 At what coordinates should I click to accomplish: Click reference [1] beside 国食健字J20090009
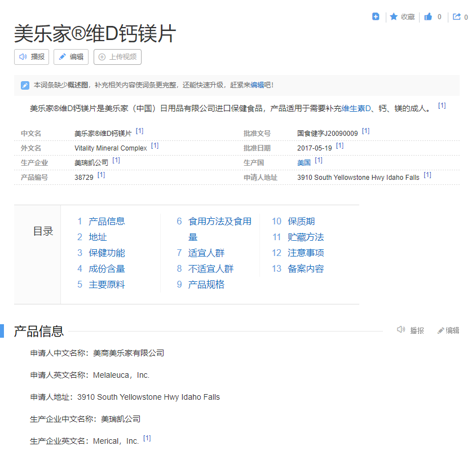pyautogui.click(x=365, y=131)
